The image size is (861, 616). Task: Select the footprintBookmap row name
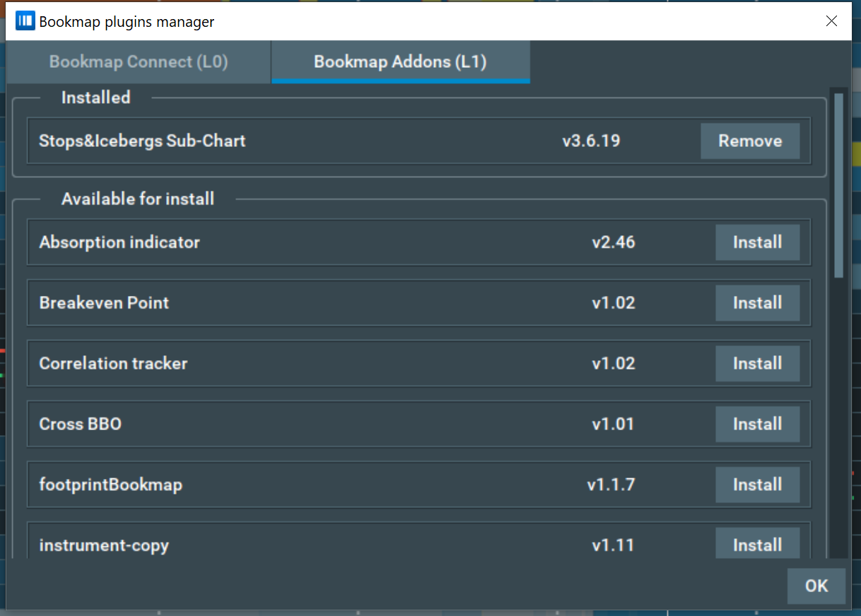coord(110,485)
